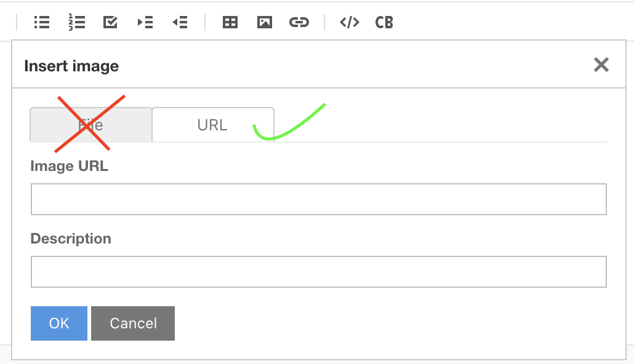Insert a bulleted list

(41, 22)
